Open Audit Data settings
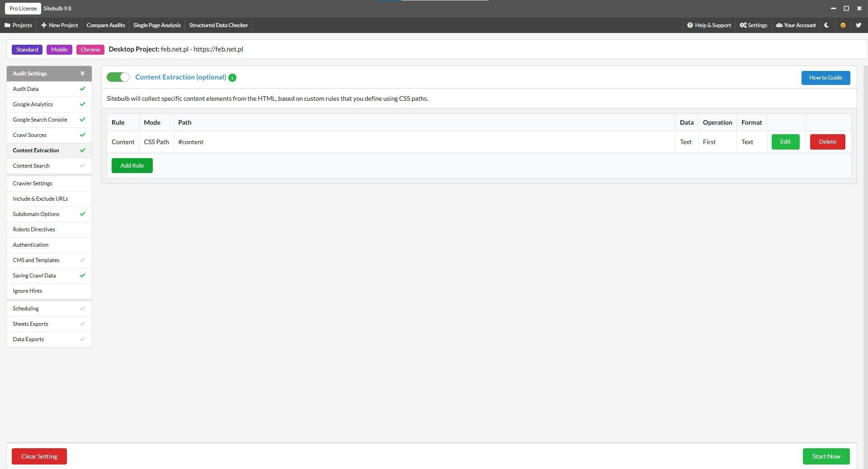Screen dimensions: 868x469 49,89
